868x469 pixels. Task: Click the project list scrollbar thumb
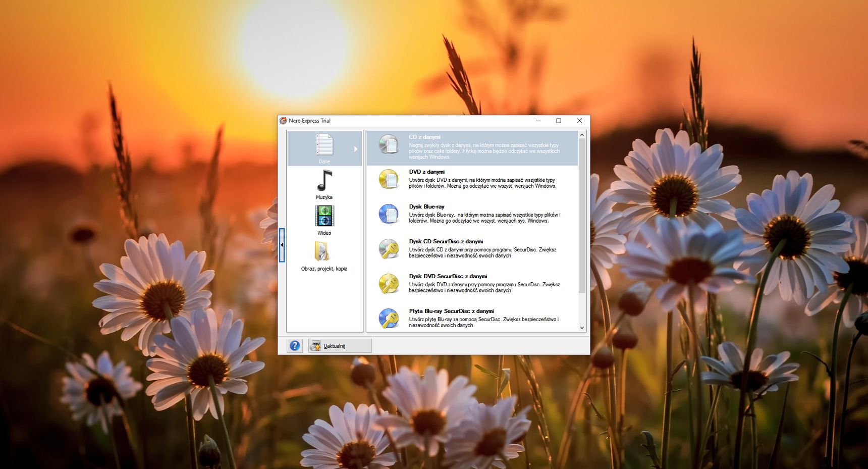582,216
